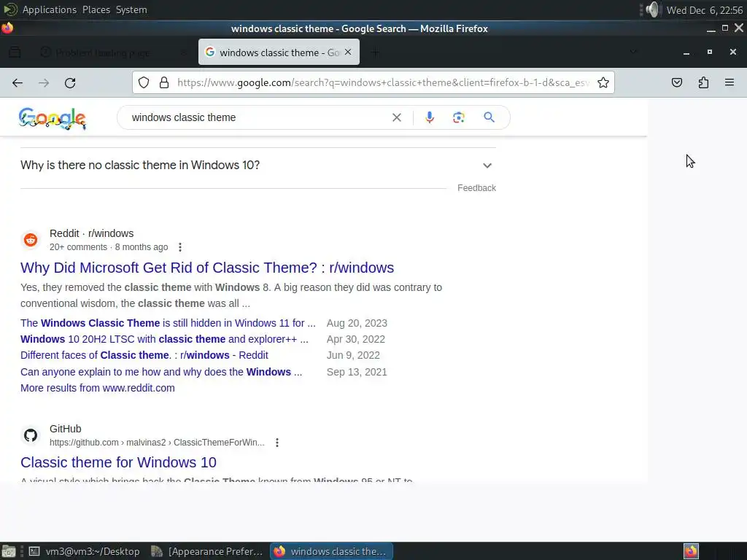Open more options for GitHub result
This screenshot has height=560, width=747.
(x=276, y=443)
